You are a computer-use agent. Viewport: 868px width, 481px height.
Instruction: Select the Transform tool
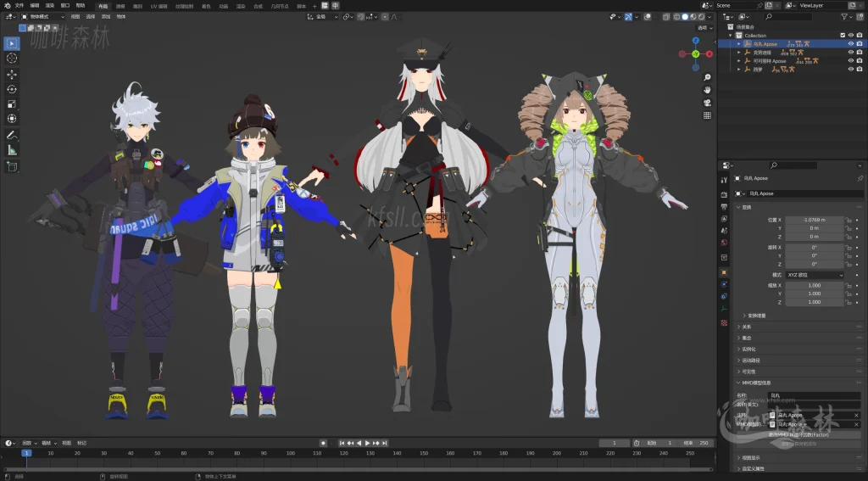click(x=12, y=119)
